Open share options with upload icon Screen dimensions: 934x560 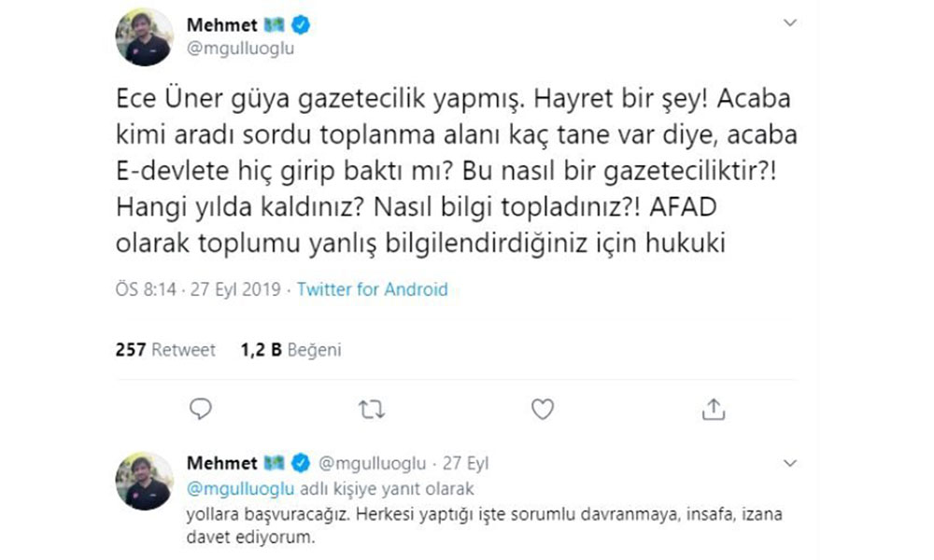coord(713,409)
